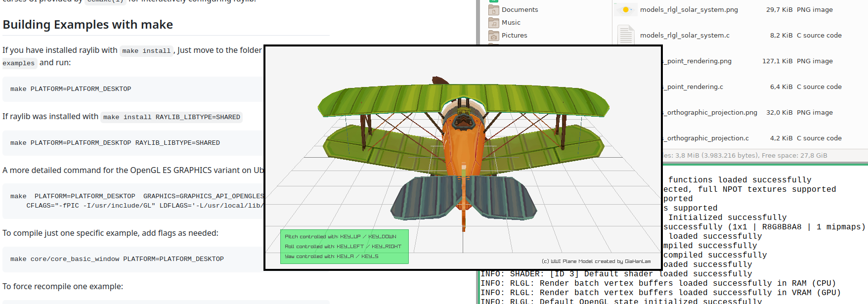Click the models_rlgl_solar_system.png thumbnail preview
This screenshot has width=868, height=304.
[x=625, y=9]
